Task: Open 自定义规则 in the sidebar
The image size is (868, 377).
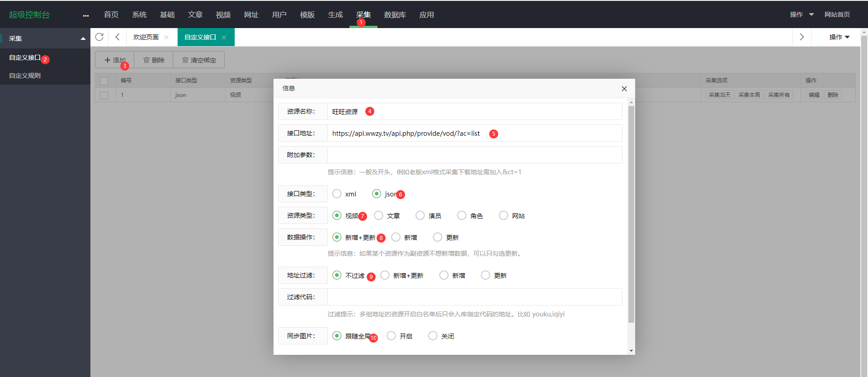Action: (x=25, y=76)
